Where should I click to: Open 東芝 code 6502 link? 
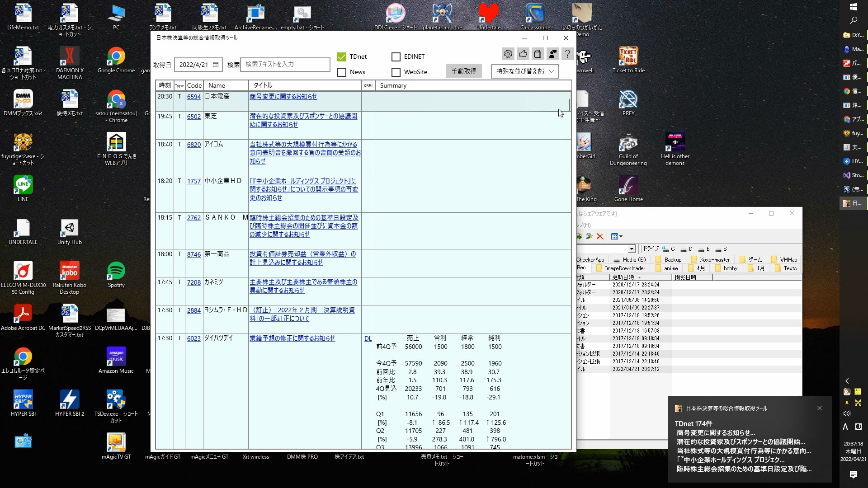point(193,117)
